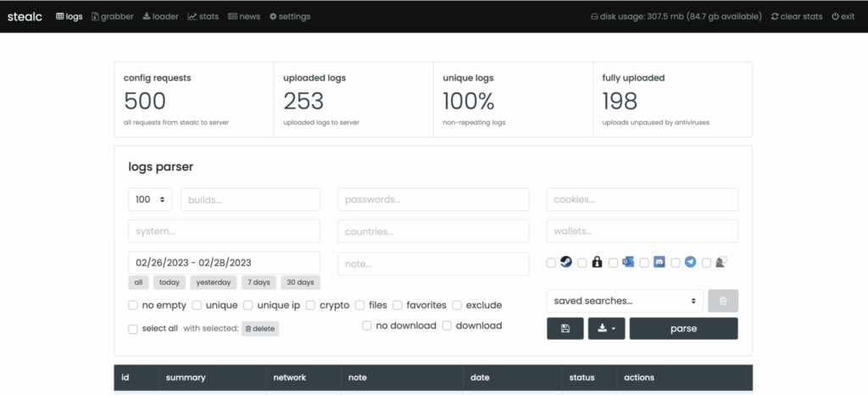Tick the checkbox next to Steam icon
Viewport: 868px width, 395px height.
coord(551,264)
